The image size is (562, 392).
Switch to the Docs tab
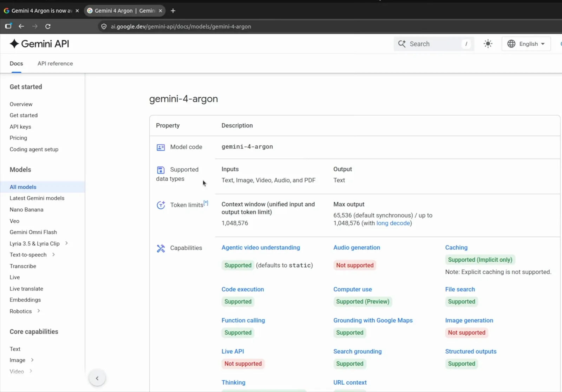[x=16, y=64]
